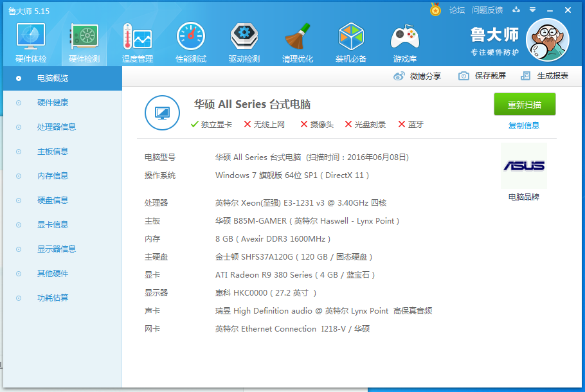Click the 鲁大师 专注硬件防护 brand text

point(494,41)
